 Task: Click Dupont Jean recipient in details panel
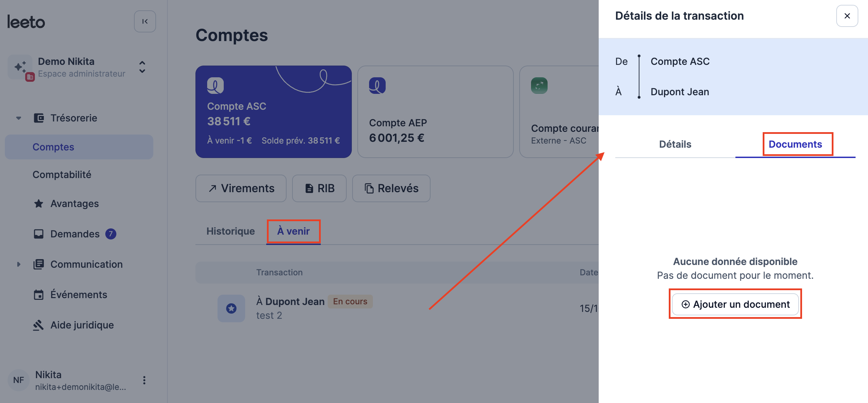coord(680,92)
